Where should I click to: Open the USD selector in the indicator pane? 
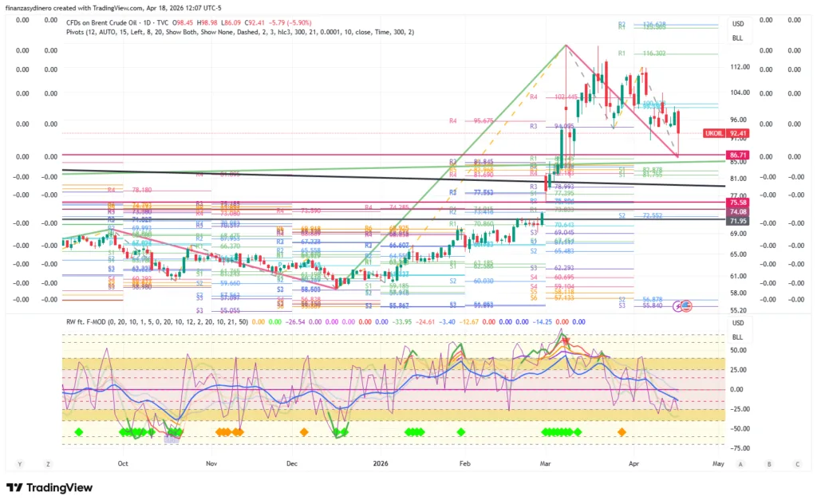point(737,323)
